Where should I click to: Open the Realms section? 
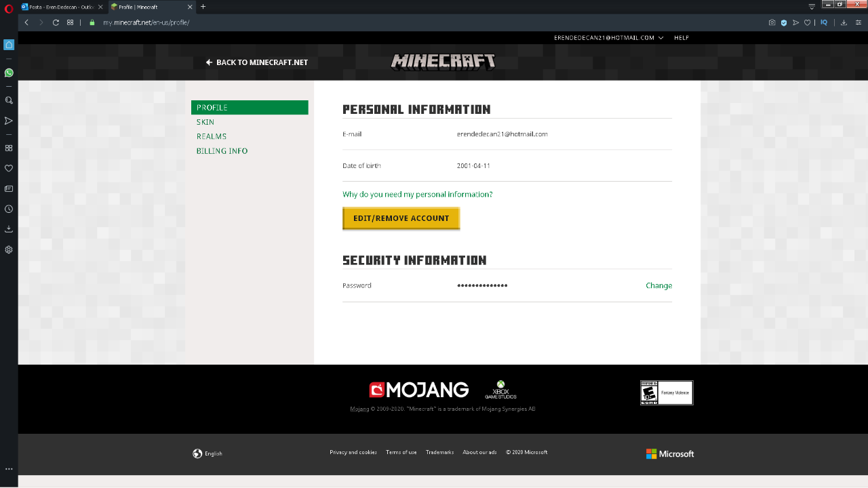coord(212,136)
